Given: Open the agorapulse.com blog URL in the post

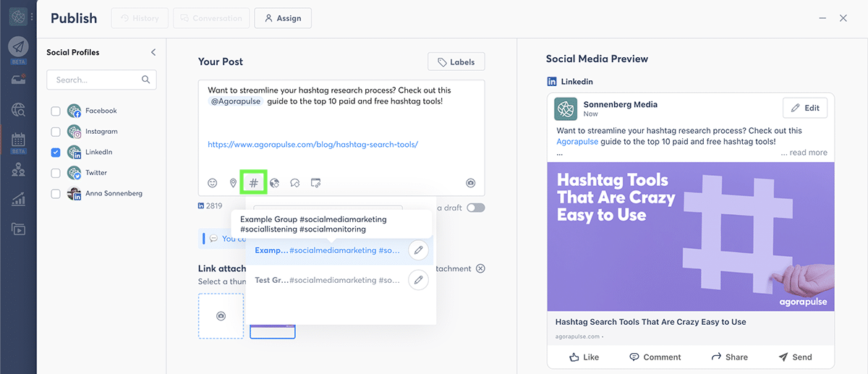Looking at the screenshot, I should coord(312,144).
